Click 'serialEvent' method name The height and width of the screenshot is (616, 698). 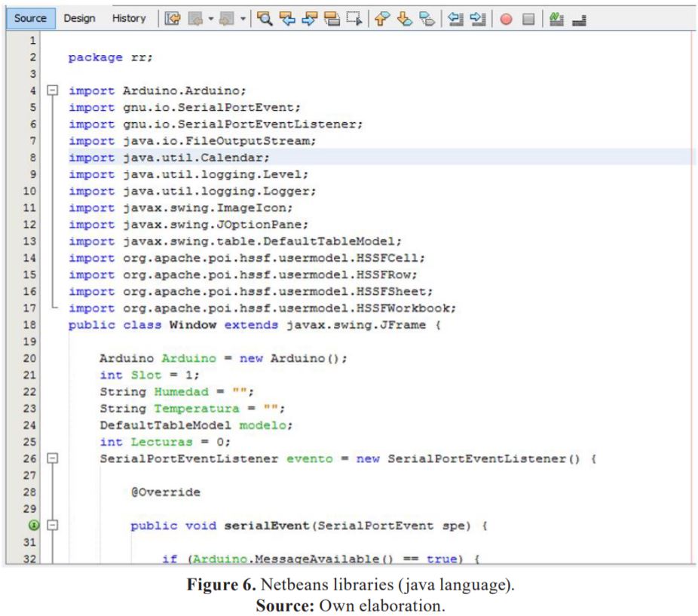tap(267, 526)
